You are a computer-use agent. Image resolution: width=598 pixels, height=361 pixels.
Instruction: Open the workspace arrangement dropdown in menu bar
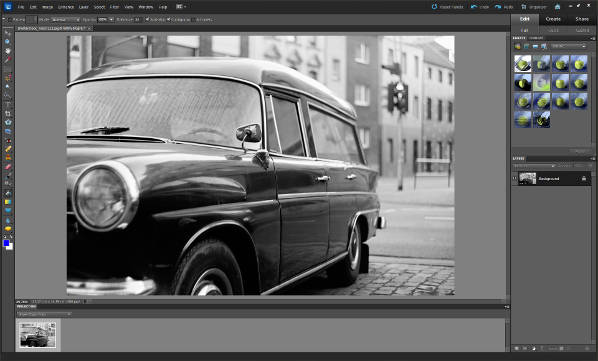(x=181, y=6)
